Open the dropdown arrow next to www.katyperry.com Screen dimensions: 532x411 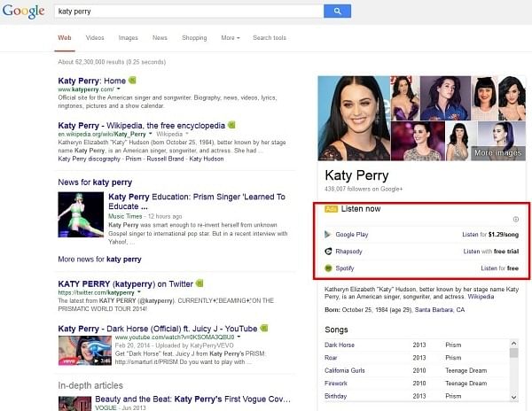(x=119, y=89)
